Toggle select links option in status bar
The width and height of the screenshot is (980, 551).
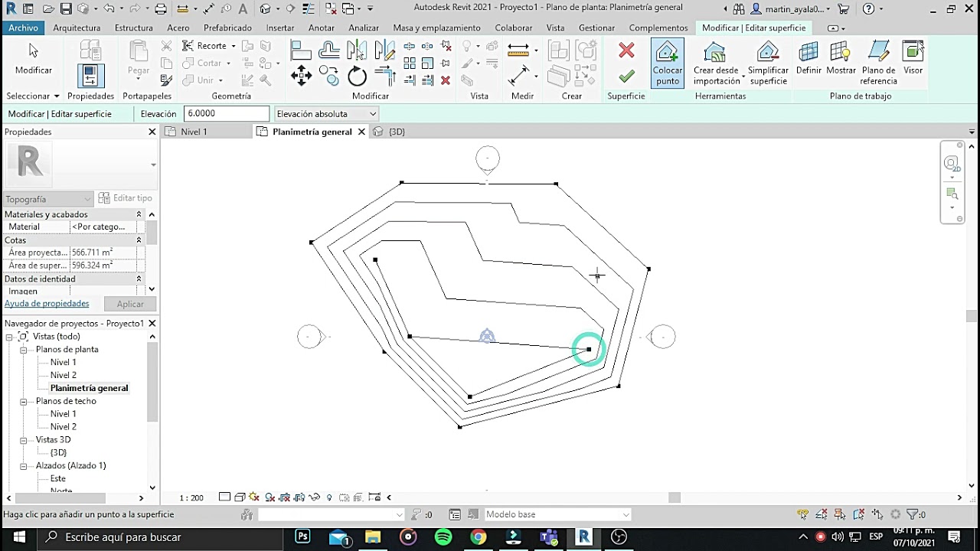click(x=802, y=514)
